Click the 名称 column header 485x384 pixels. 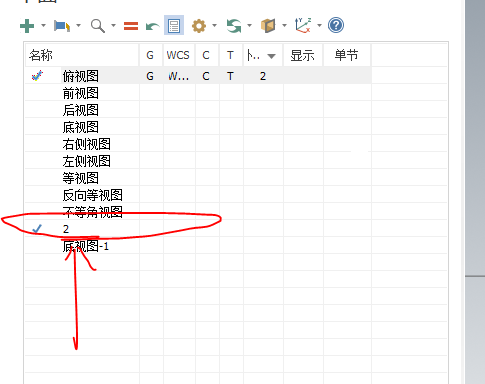[82, 55]
